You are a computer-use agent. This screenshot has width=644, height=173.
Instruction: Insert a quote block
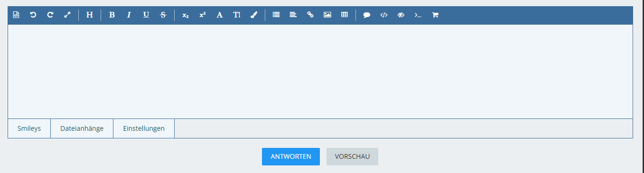pos(367,15)
